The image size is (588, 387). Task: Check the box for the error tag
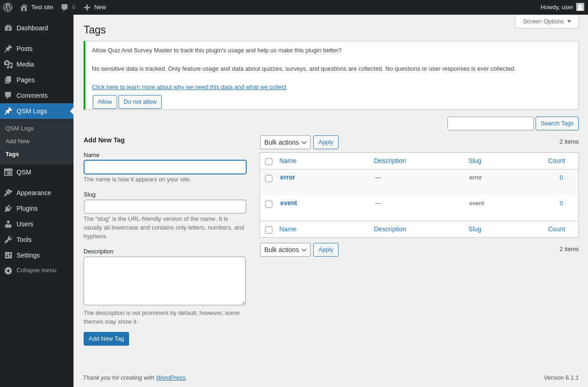coord(269,179)
